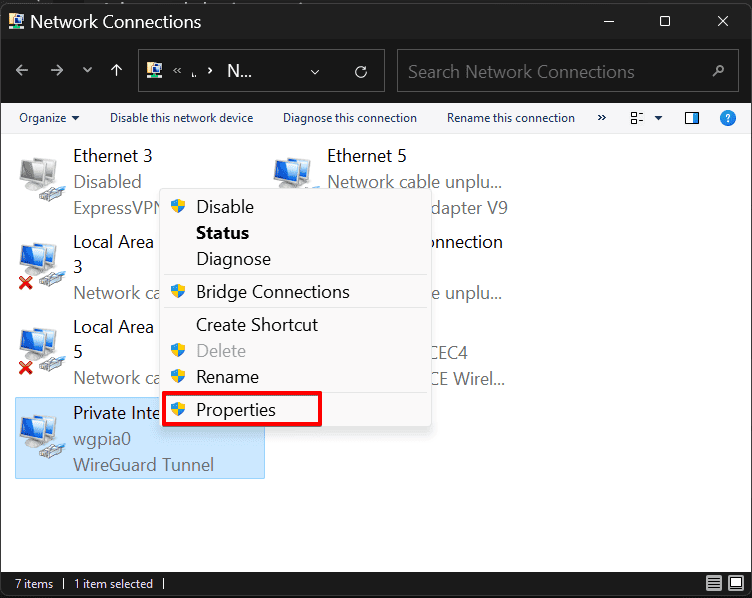Image resolution: width=752 pixels, height=598 pixels.
Task: Show the preview pane icon
Action: (x=691, y=118)
